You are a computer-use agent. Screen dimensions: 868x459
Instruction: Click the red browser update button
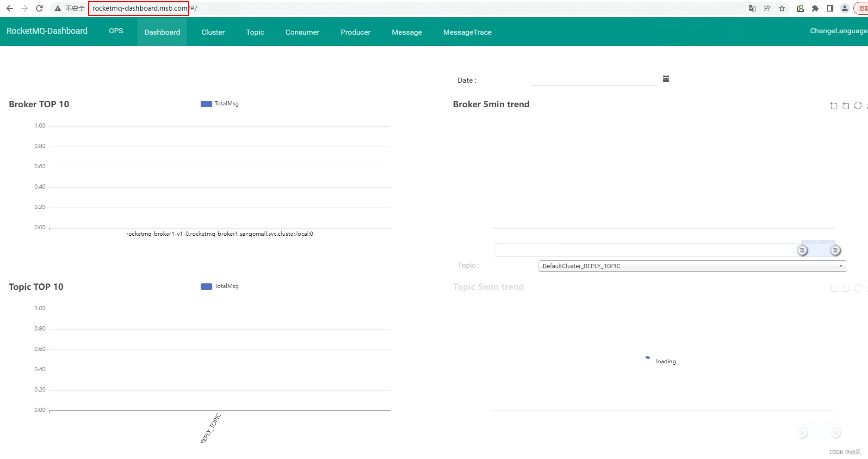click(x=862, y=8)
